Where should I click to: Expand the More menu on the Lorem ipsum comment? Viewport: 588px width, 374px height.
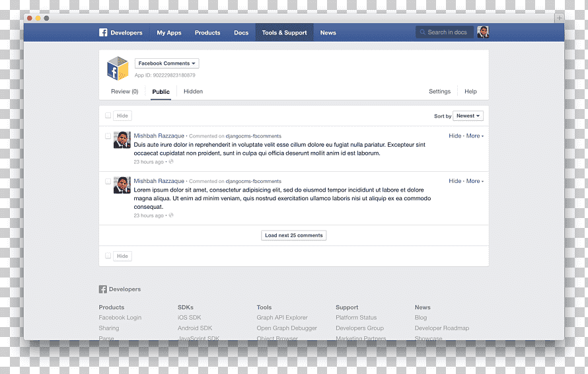click(x=475, y=181)
